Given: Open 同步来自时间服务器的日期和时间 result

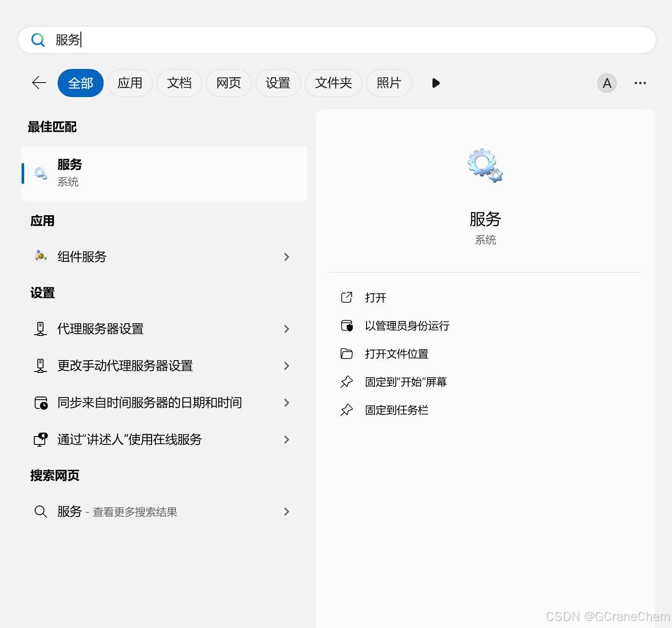Looking at the screenshot, I should [164, 403].
